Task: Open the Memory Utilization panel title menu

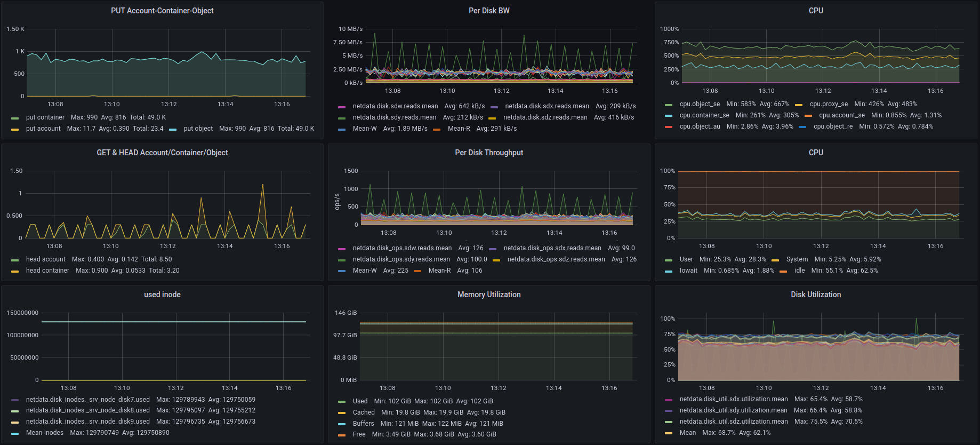Action: [489, 295]
